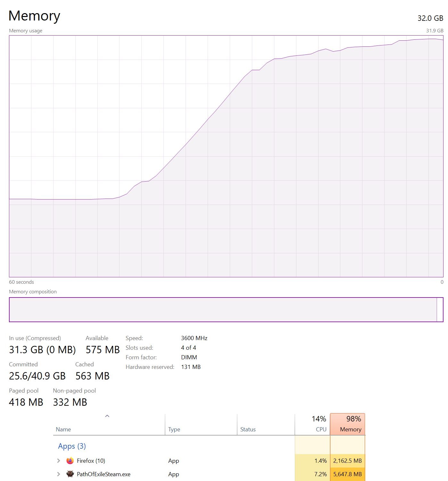Expand the PathOfExileSteam.exe process row
Screen dimensions: 448x481
coord(58,474)
